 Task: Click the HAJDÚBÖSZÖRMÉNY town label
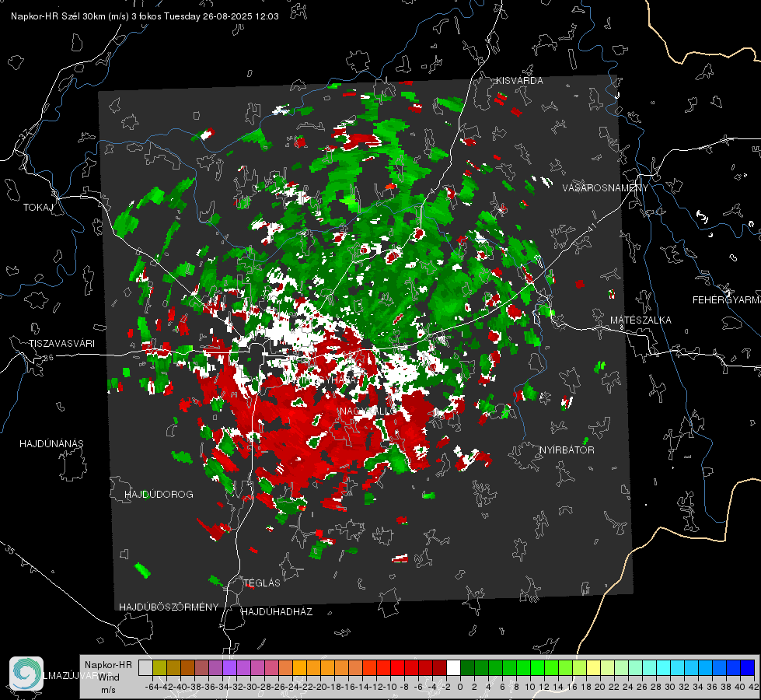169,607
